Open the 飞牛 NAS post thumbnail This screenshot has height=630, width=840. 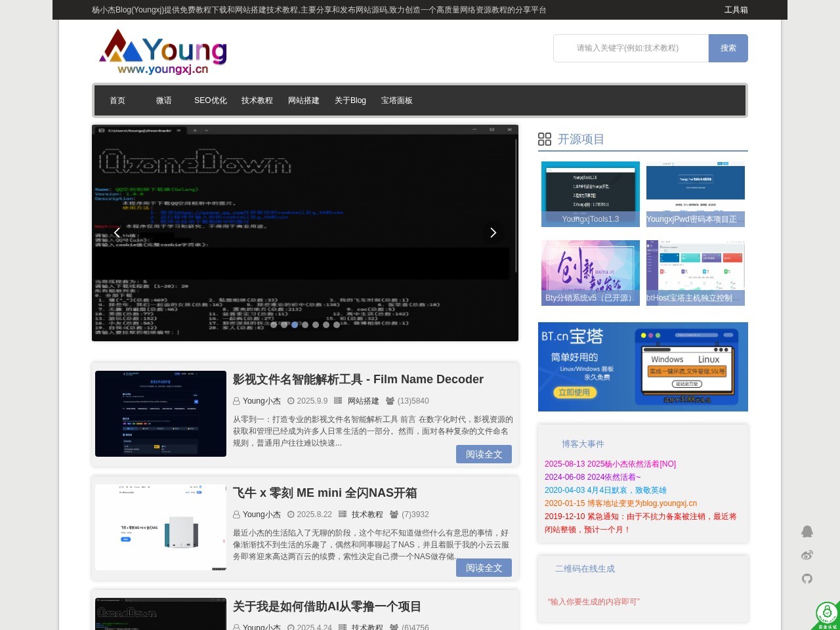(161, 527)
